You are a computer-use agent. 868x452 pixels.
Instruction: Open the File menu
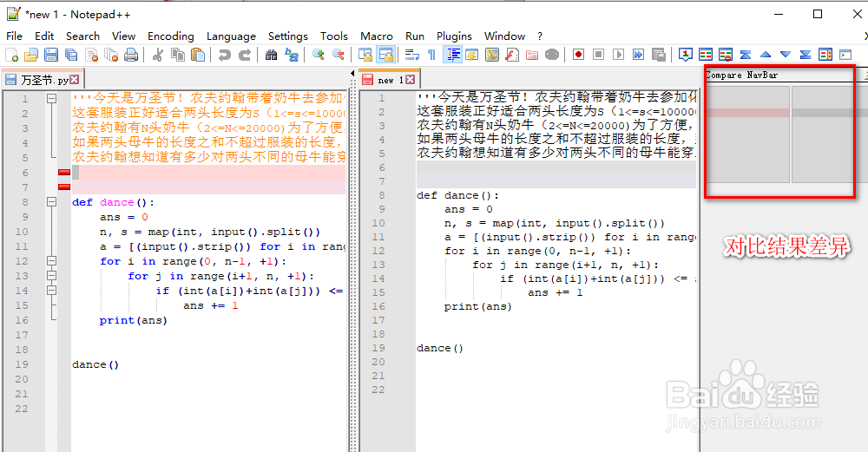[15, 36]
